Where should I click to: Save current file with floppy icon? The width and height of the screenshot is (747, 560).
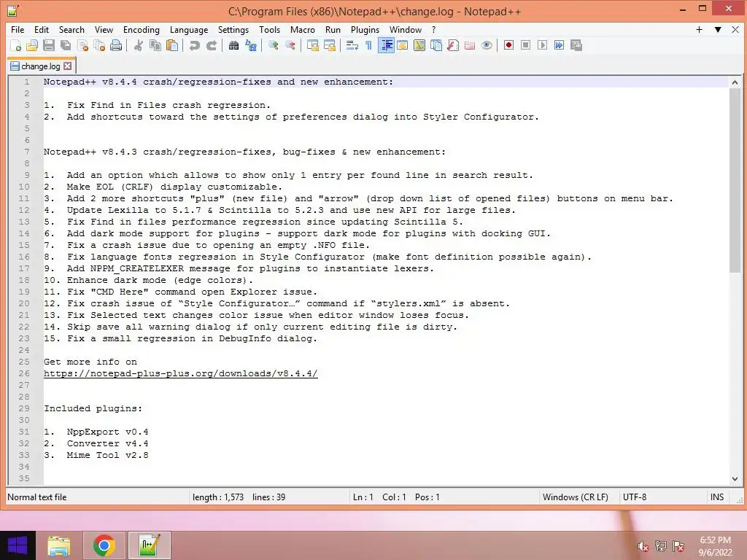[x=49, y=45]
